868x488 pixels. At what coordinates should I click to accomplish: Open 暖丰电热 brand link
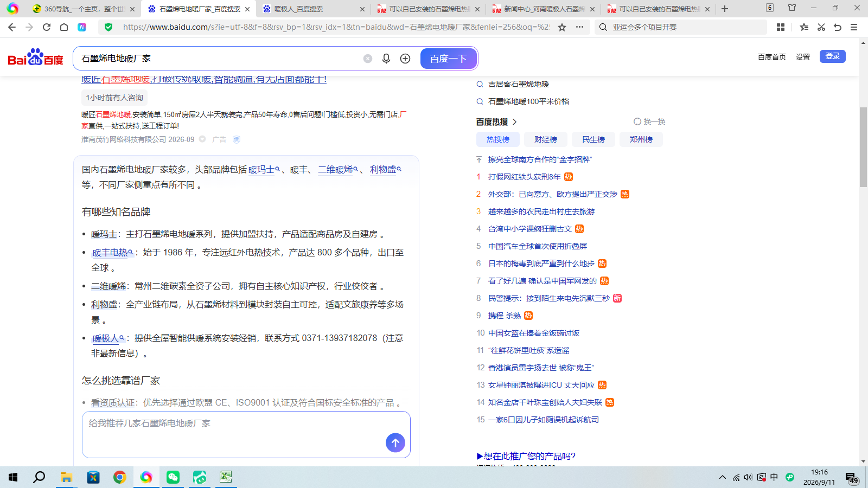(x=110, y=253)
